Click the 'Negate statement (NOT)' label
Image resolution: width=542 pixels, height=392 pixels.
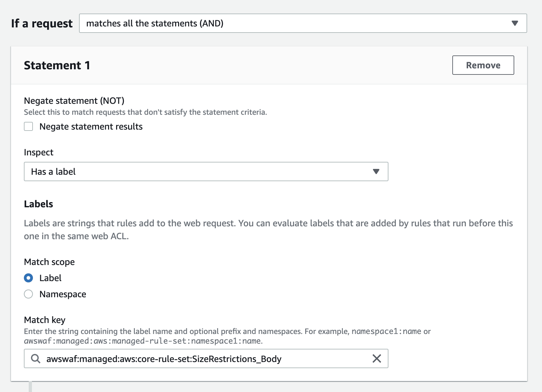[74, 101]
